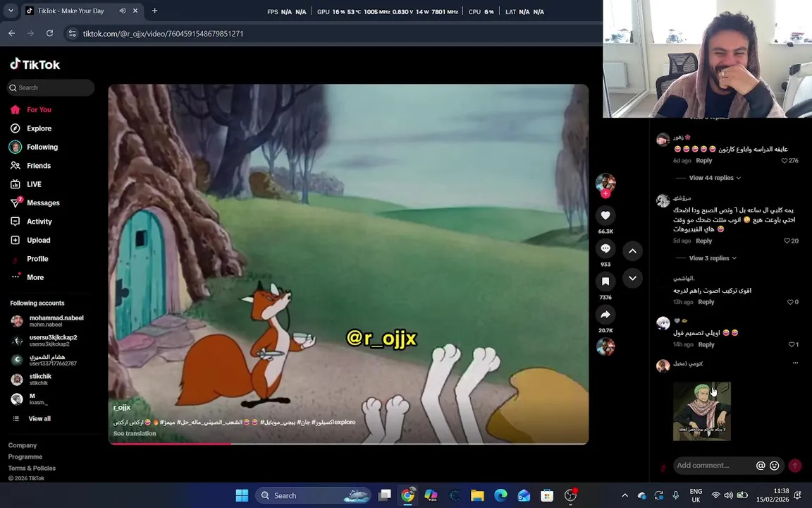Open the Profile page

click(37, 259)
